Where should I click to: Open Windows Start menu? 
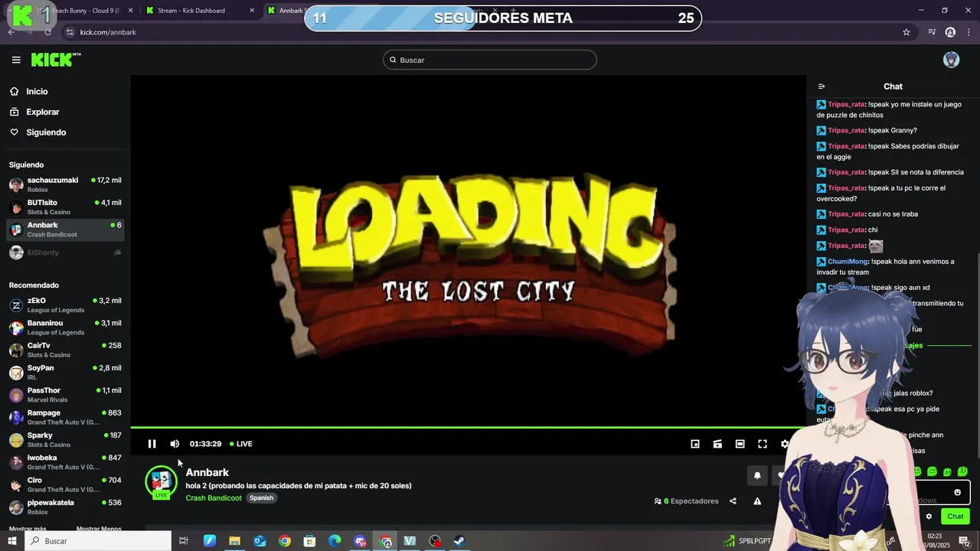point(11,541)
